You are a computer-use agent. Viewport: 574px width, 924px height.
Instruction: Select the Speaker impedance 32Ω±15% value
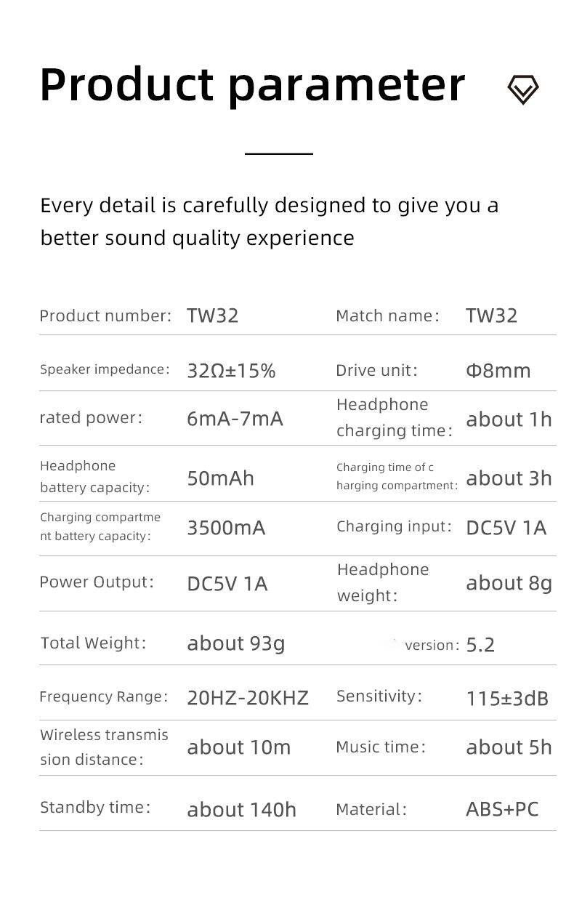tap(231, 371)
